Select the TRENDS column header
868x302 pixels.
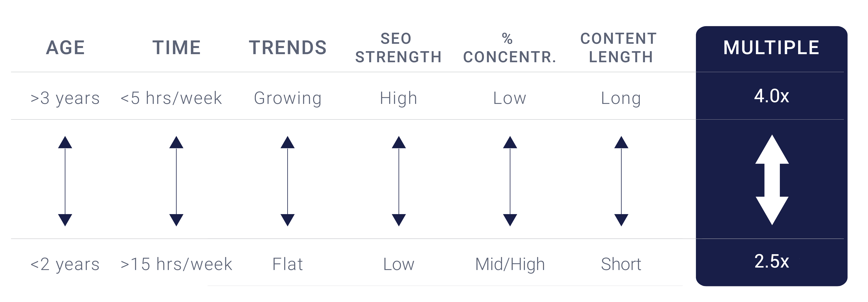[288, 47]
